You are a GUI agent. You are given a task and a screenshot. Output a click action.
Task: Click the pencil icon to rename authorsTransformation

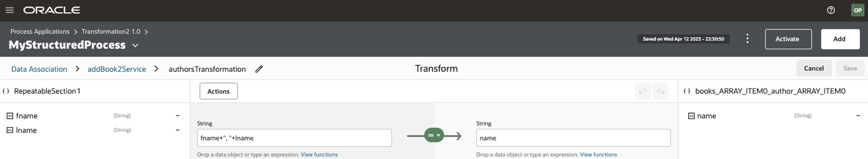tap(259, 69)
